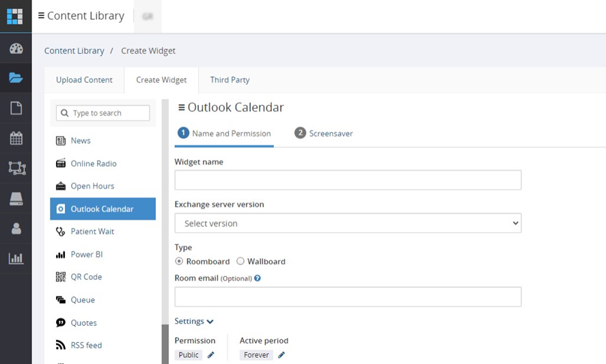This screenshot has height=364, width=606.
Task: Go to the Screensaver step
Action: click(323, 133)
